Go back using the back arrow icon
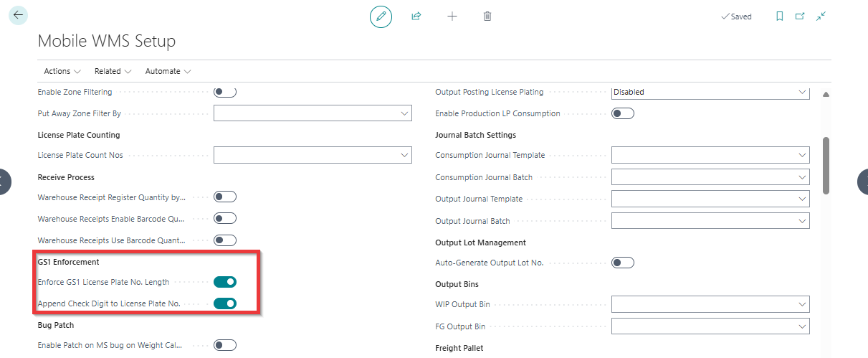The image size is (868, 358). click(x=18, y=14)
